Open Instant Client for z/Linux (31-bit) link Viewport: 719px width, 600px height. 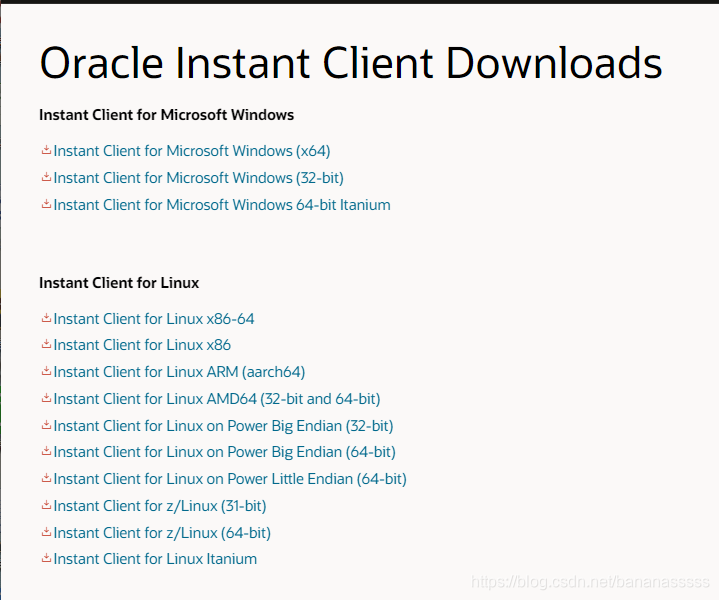(160, 506)
